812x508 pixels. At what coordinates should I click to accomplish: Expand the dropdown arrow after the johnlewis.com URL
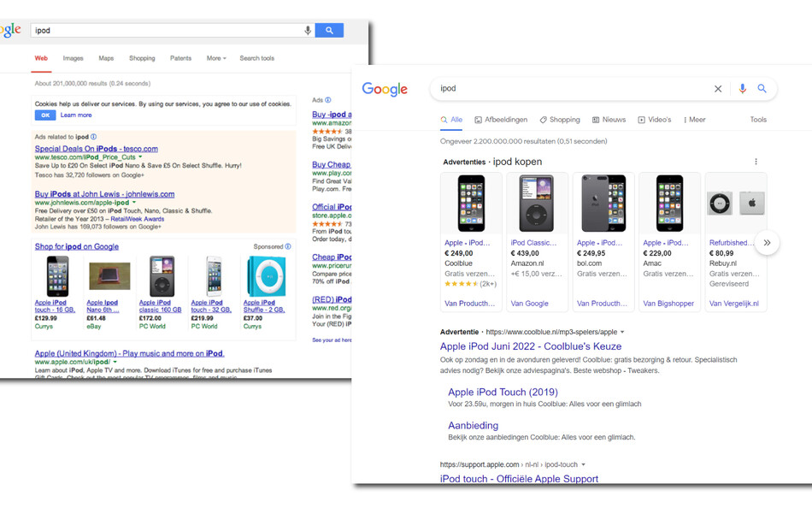(133, 203)
